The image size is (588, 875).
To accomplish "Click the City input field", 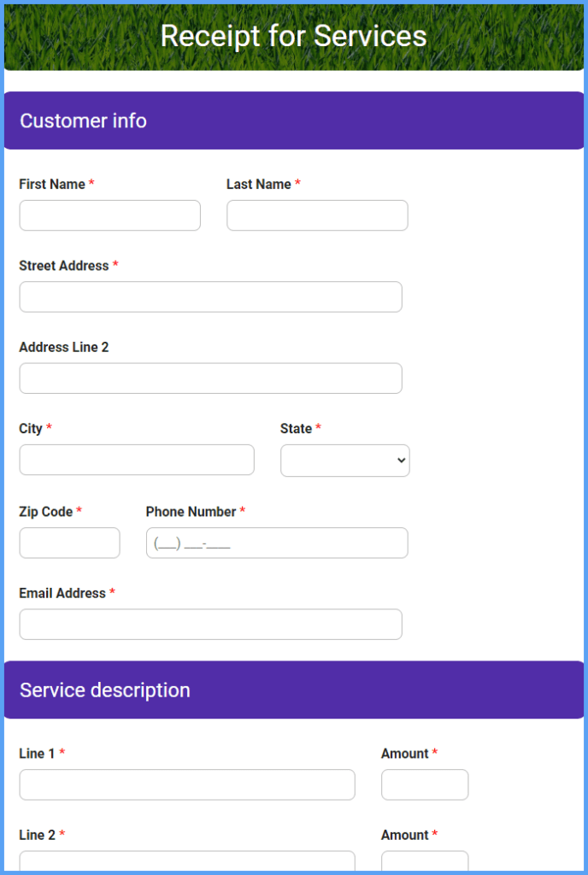I will [136, 460].
